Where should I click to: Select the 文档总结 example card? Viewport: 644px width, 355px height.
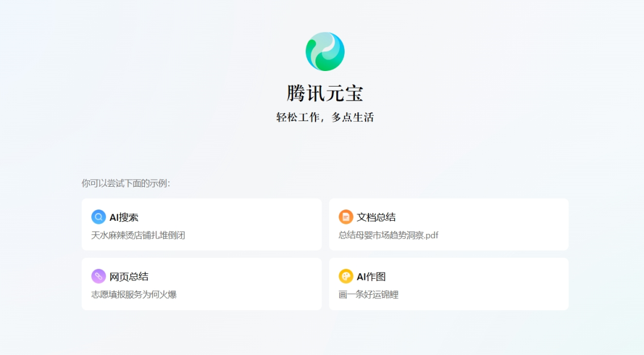[448, 225]
